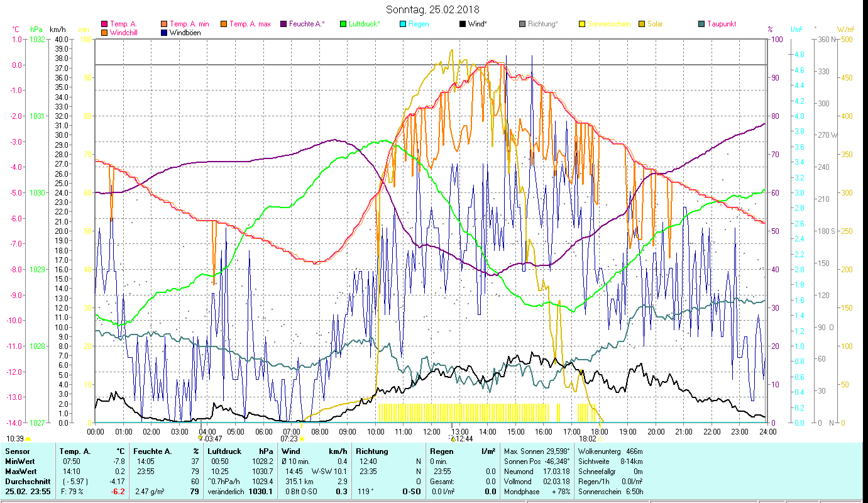This screenshot has height=503, width=868.
Task: Click the dark blue Windböen legend marker
Action: pyautogui.click(x=164, y=33)
